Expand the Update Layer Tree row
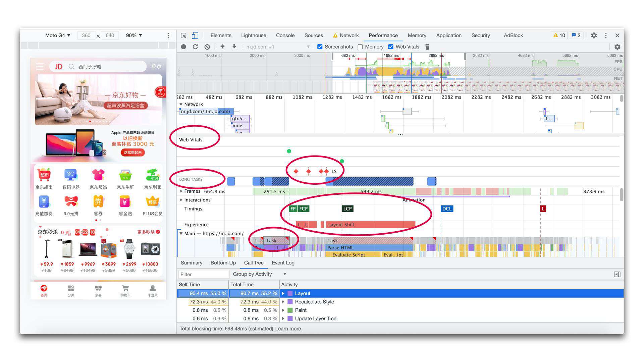This screenshot has height=362, width=644. coord(283,318)
